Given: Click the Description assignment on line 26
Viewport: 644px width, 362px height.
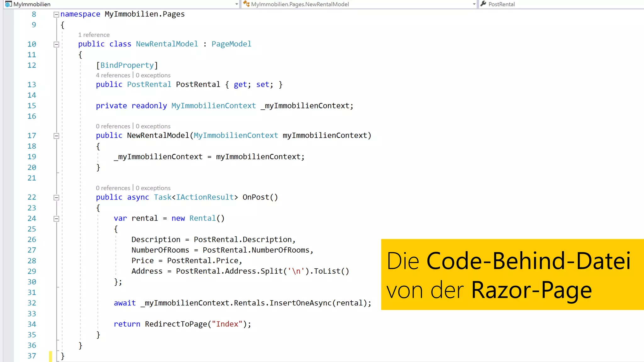Looking at the screenshot, I should [x=214, y=239].
